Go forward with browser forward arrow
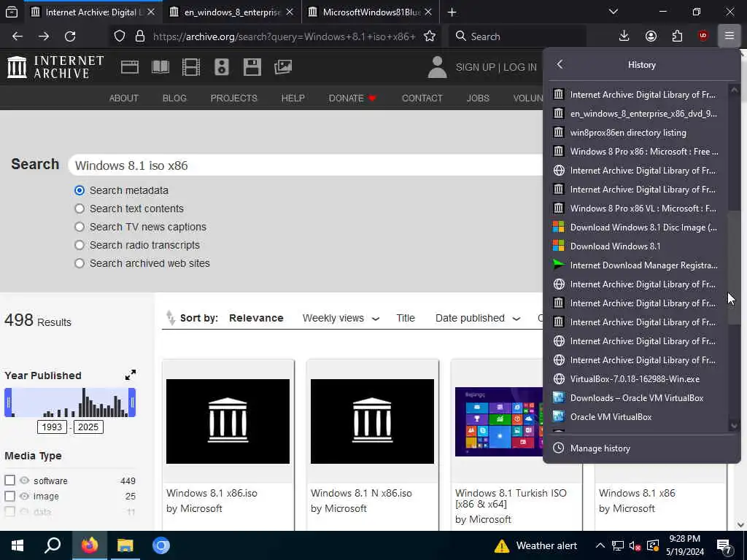Viewport: 747px width, 560px height. coord(44,36)
